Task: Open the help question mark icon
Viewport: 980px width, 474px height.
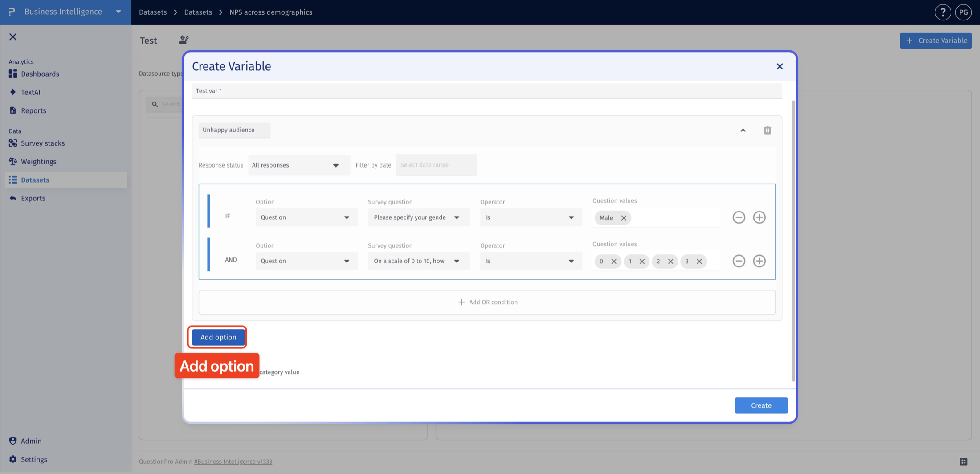Action: [943, 12]
